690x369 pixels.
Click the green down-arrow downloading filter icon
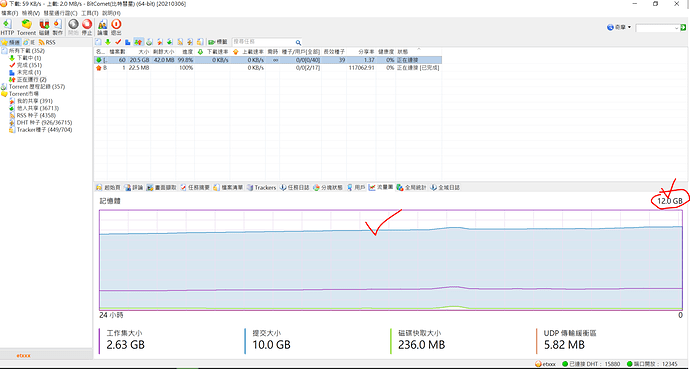click(x=108, y=42)
